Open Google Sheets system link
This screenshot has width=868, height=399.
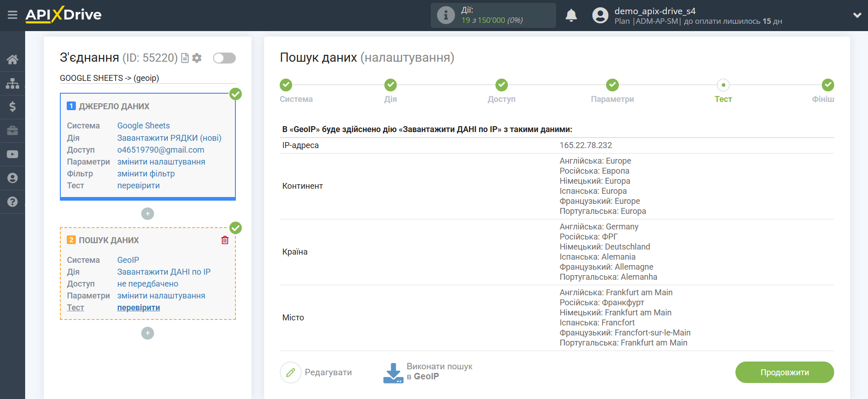click(144, 126)
